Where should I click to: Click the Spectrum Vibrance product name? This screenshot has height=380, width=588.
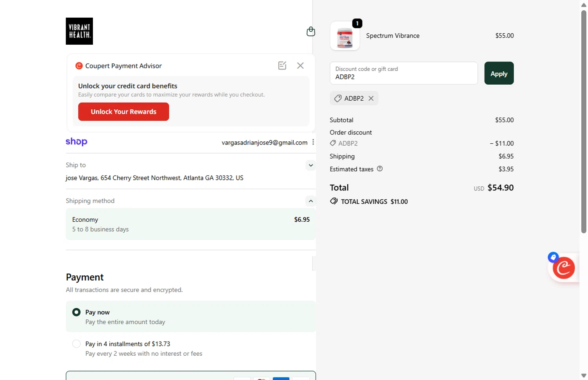pos(393,36)
